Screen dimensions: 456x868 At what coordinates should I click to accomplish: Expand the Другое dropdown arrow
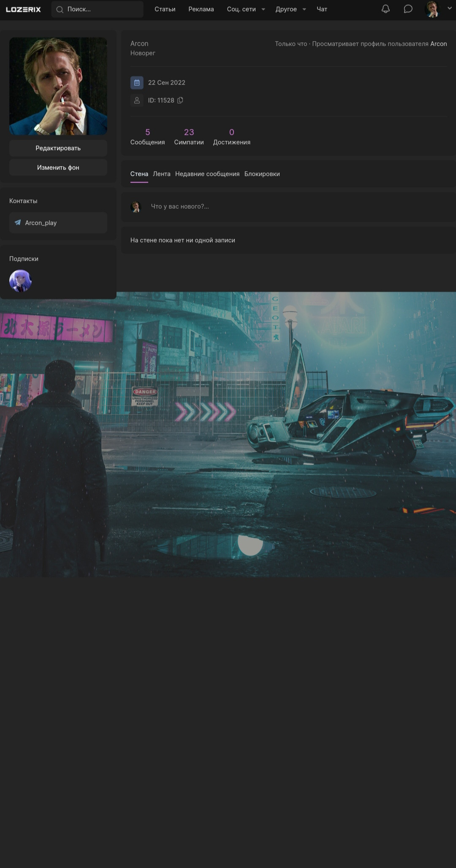pyautogui.click(x=304, y=9)
